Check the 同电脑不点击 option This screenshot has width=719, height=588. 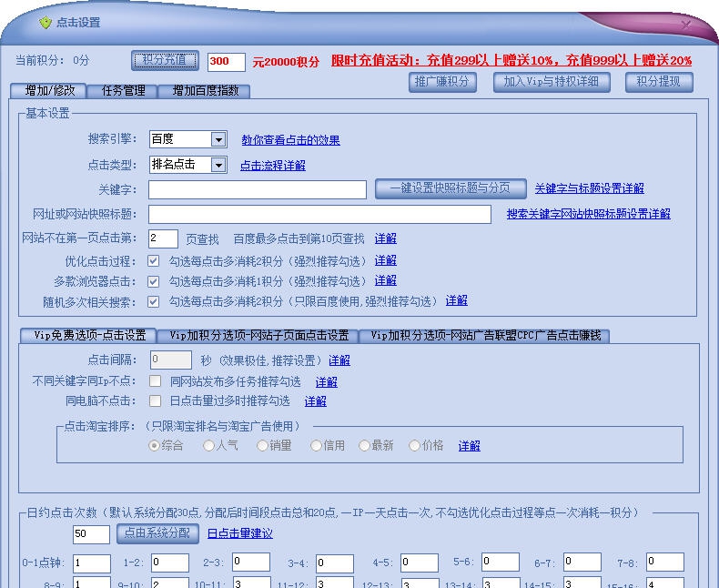click(156, 401)
